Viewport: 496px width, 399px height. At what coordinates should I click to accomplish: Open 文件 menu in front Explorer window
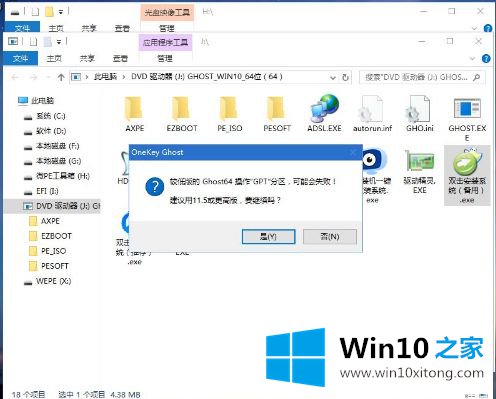tap(20, 59)
